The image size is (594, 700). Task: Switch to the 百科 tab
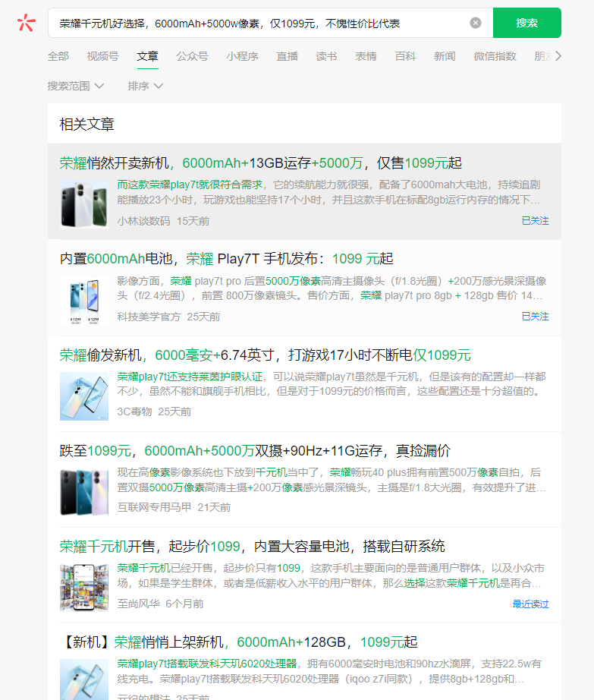pos(405,56)
